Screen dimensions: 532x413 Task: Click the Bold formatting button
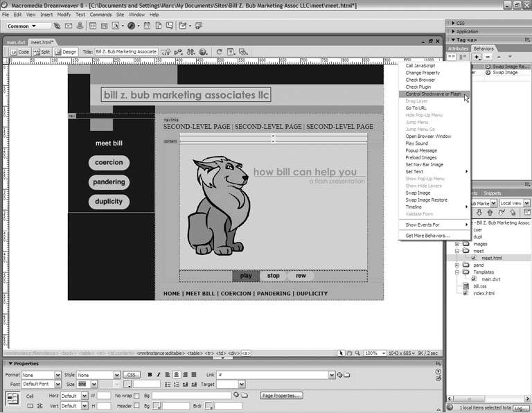150,375
